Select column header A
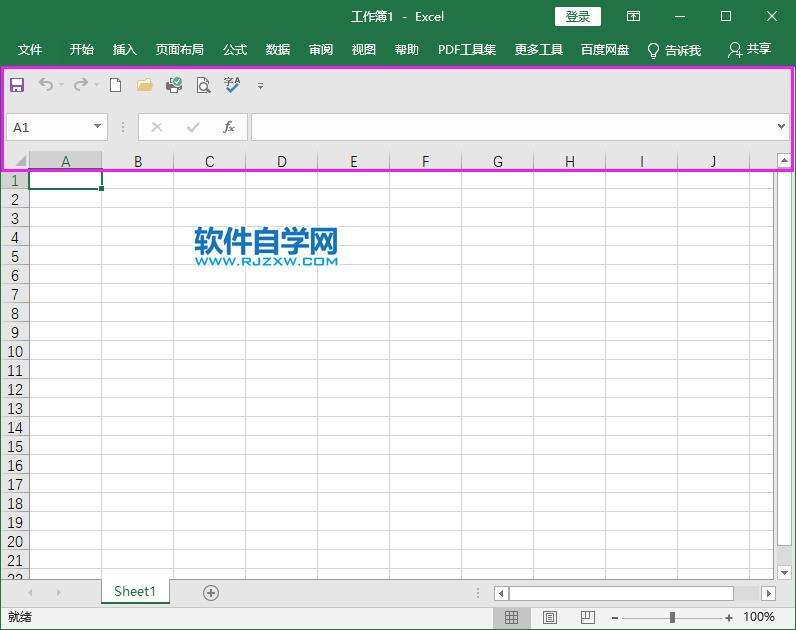The image size is (796, 630). (x=65, y=161)
